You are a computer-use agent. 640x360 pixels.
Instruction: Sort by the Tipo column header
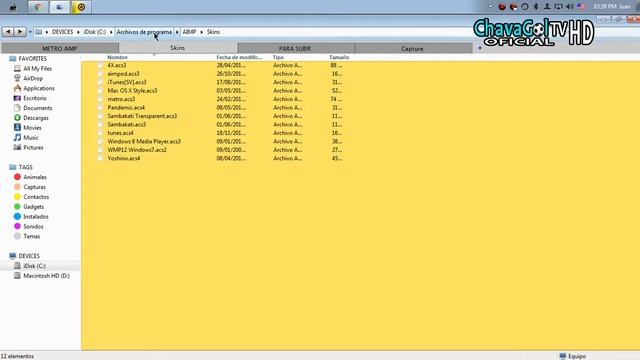(278, 58)
